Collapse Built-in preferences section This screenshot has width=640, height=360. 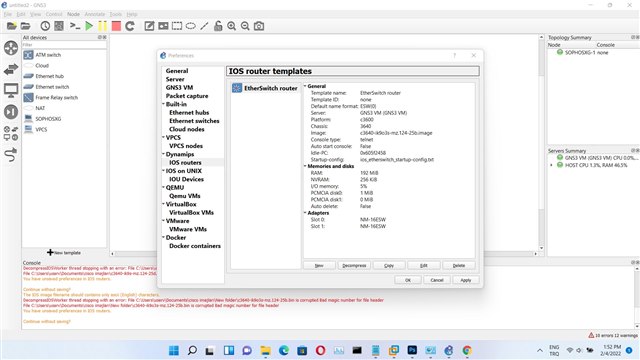(x=163, y=104)
